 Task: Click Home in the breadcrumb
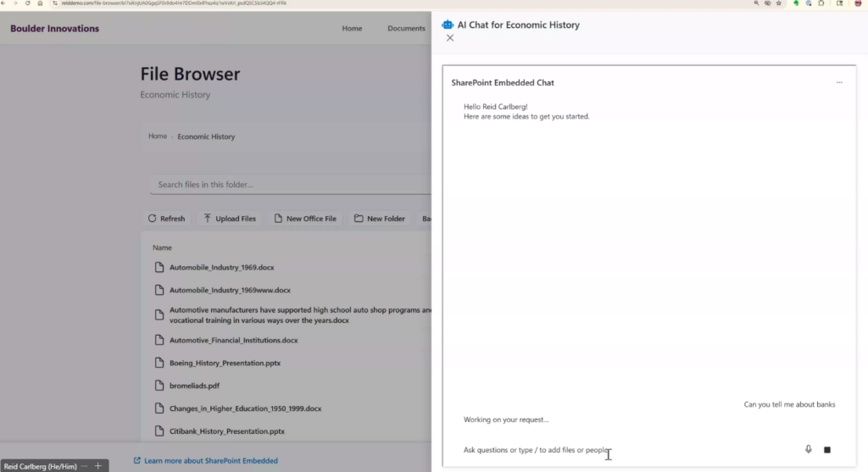157,136
